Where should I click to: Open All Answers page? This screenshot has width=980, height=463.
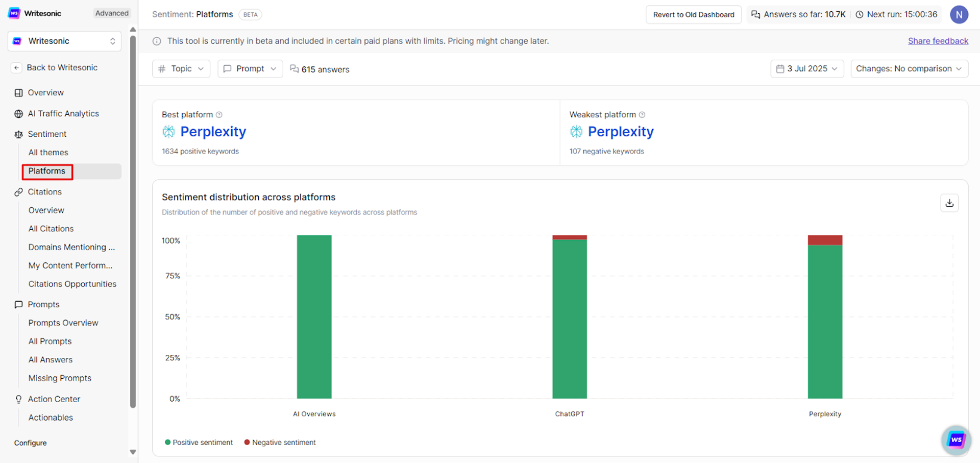[x=51, y=359]
